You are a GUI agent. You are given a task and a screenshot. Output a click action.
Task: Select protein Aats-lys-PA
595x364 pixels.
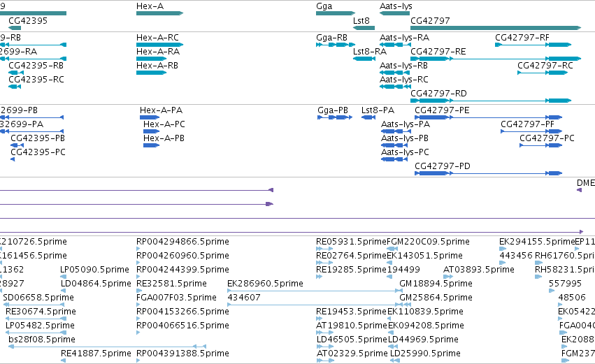pos(396,131)
